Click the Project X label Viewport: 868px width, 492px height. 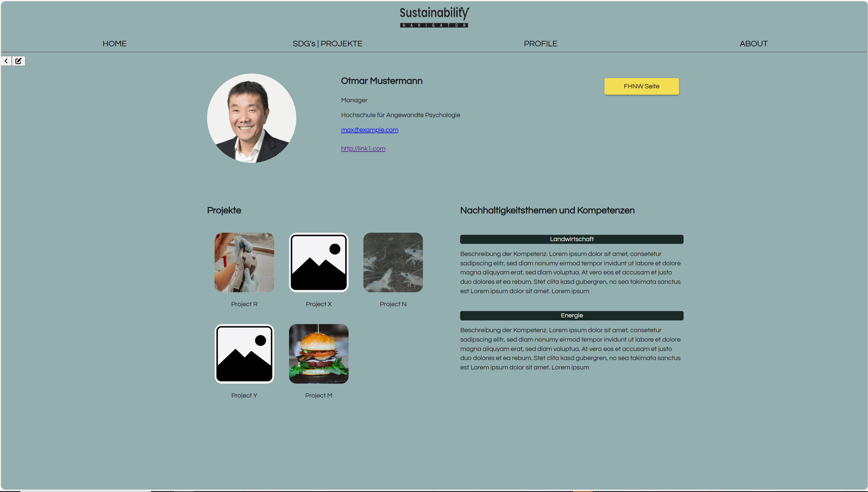point(318,304)
